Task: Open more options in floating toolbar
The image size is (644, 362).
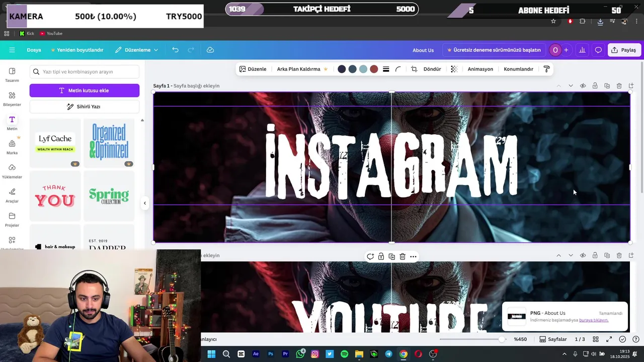Action: [413, 256]
